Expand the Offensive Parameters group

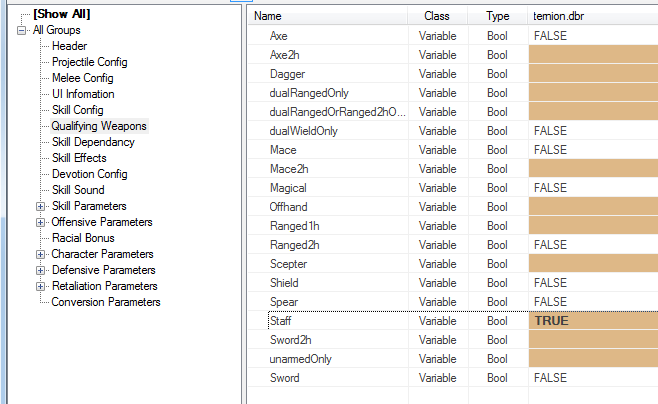40,222
